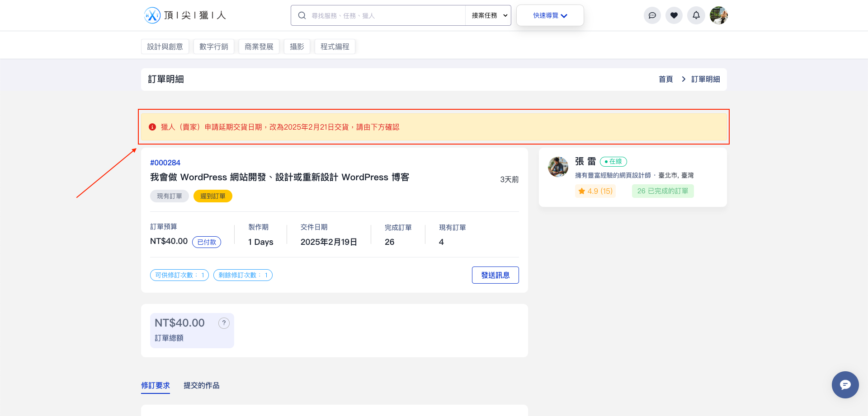868x416 pixels.
Task: Open the notifications bell icon
Action: [x=696, y=15]
